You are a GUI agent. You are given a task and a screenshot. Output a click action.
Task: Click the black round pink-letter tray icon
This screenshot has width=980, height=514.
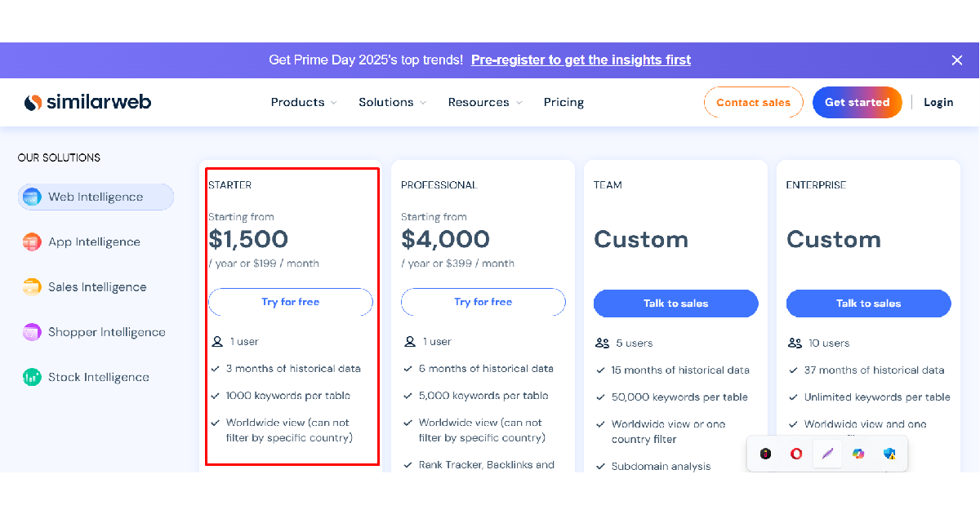pyautogui.click(x=765, y=454)
